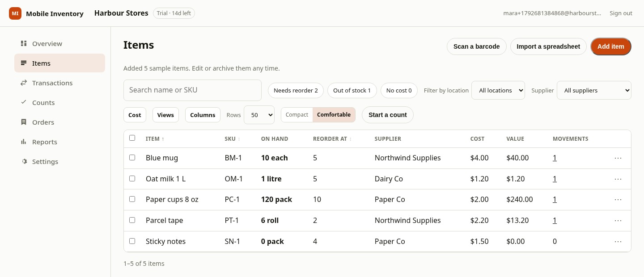
Task: Sort table by ITEM column header
Action: (x=155, y=139)
